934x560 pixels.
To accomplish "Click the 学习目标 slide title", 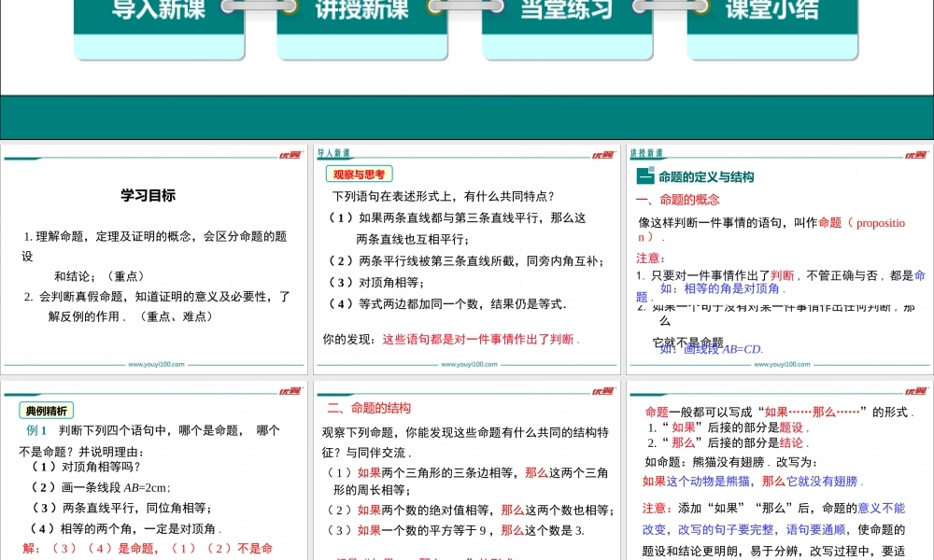I will [x=148, y=196].
